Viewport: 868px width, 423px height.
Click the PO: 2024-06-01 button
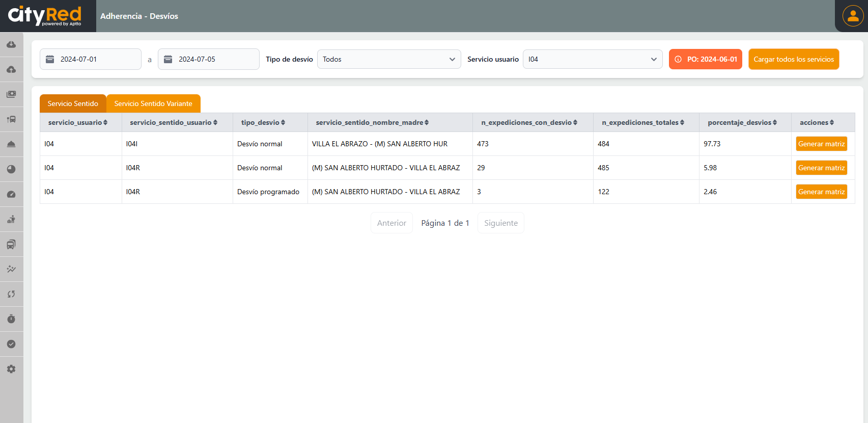(705, 59)
